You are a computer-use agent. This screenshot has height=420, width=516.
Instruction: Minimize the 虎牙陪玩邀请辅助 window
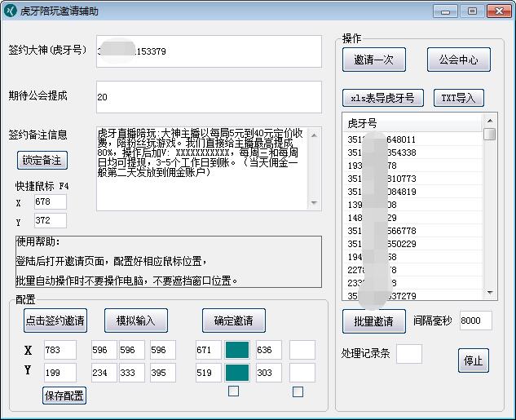pyautogui.click(x=445, y=11)
